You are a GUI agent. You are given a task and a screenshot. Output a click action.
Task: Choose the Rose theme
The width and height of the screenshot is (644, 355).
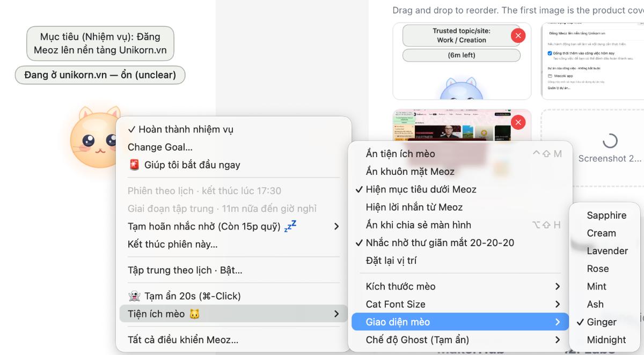[605, 269]
